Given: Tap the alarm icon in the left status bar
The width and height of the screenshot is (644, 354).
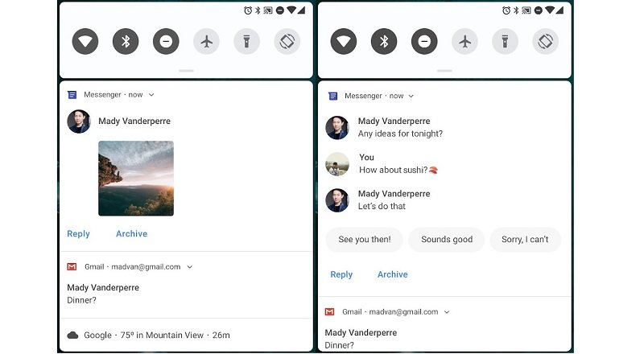Looking at the screenshot, I should pyautogui.click(x=248, y=10).
